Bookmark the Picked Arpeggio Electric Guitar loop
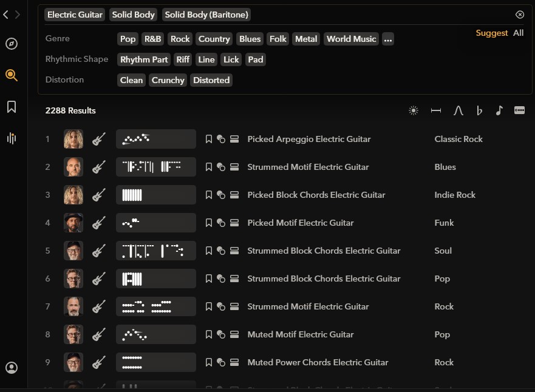The image size is (535, 392). (x=208, y=139)
